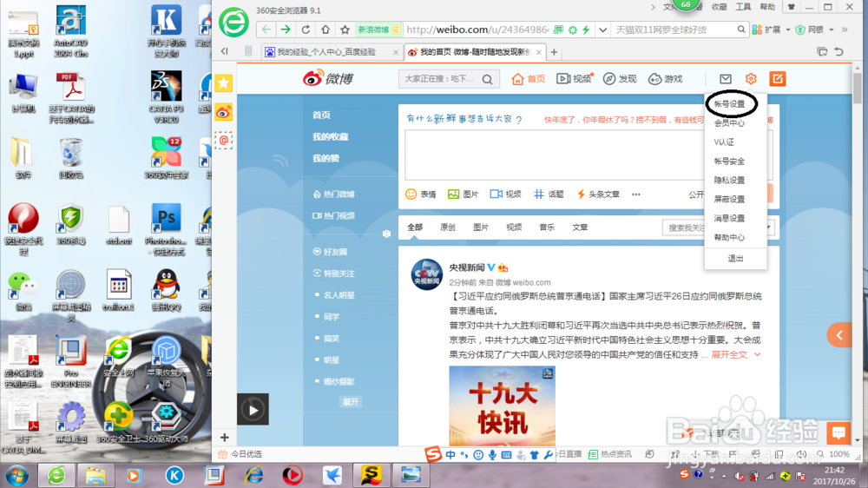Open 十九大快讯 post image
The width and height of the screenshot is (868, 488).
(x=502, y=406)
